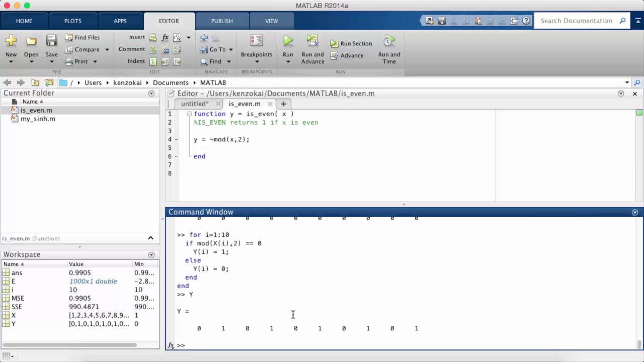
Task: Click the help question mark icon
Action: pyautogui.click(x=526, y=21)
